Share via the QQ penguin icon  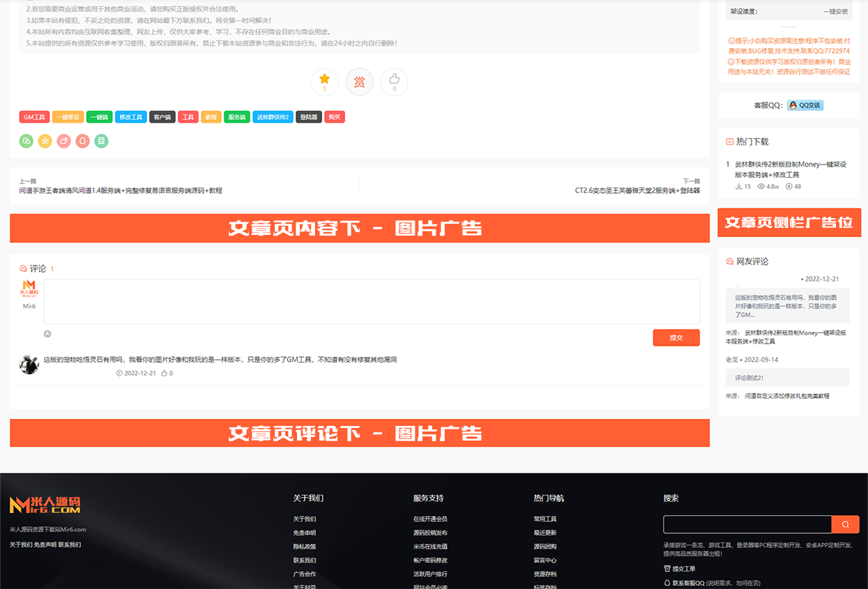[x=82, y=141]
